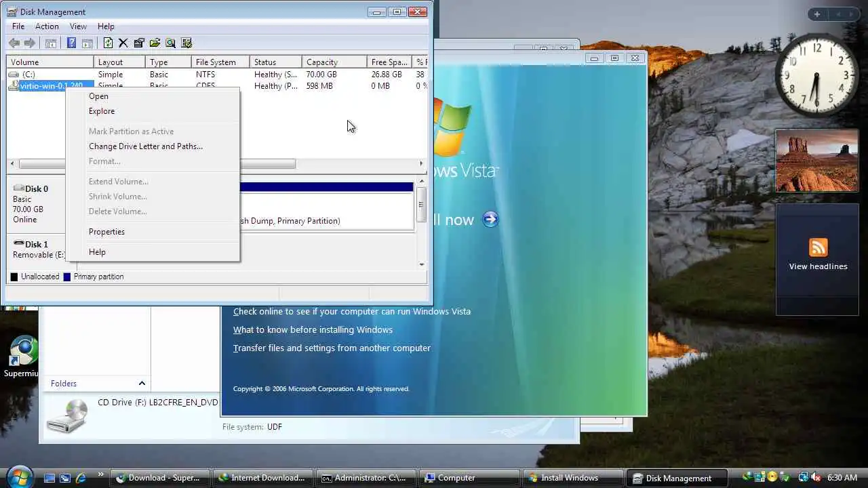This screenshot has width=868, height=488.
Task: Open the Action menu
Action: click(47, 26)
